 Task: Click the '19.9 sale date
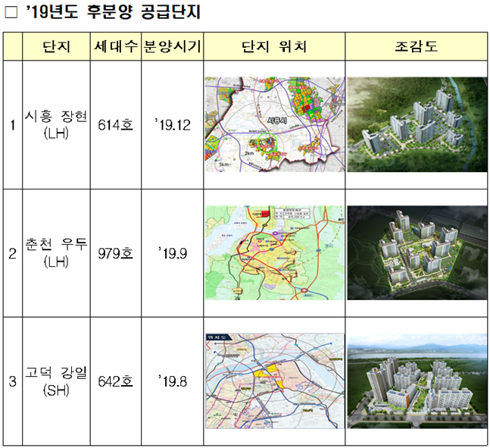(173, 253)
